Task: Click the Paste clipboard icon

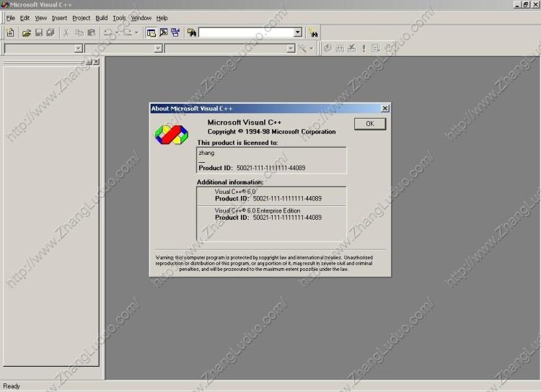Action: [x=92, y=32]
